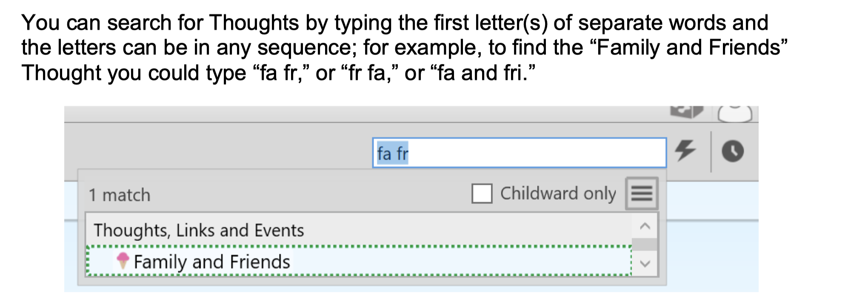Open the "Family and Friends" search result
The height and width of the screenshot is (302, 868).
[x=212, y=261]
